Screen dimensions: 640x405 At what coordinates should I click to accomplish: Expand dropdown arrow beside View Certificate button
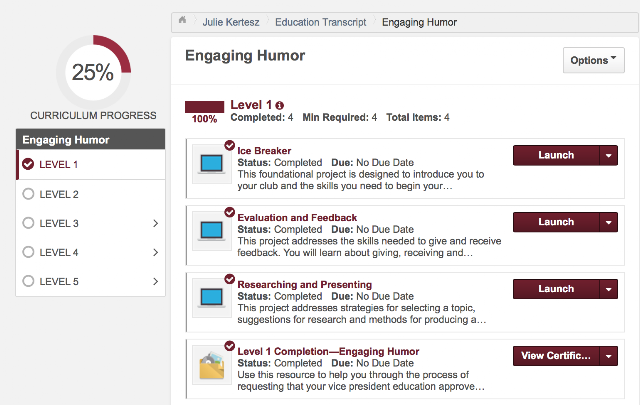click(x=609, y=356)
